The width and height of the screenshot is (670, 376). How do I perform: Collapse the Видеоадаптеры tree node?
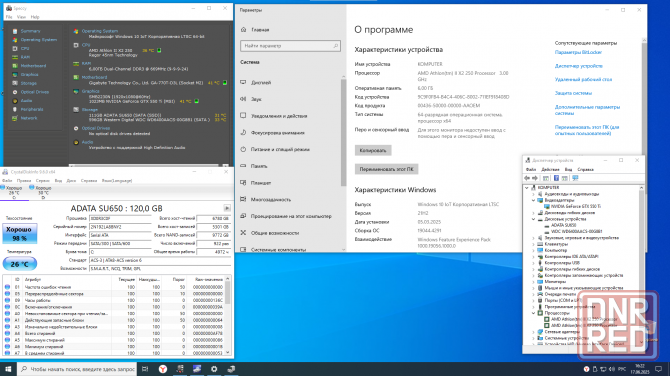(534, 200)
